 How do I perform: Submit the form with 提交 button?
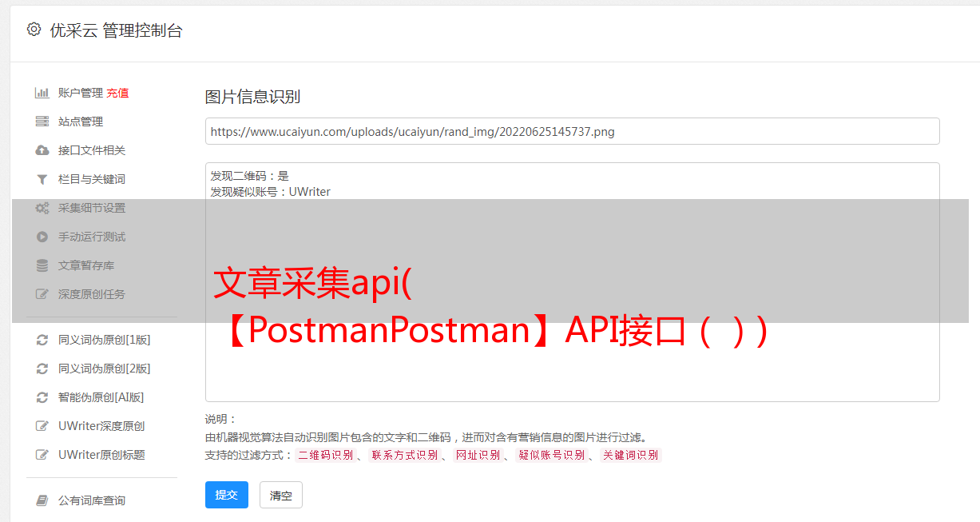[x=227, y=495]
